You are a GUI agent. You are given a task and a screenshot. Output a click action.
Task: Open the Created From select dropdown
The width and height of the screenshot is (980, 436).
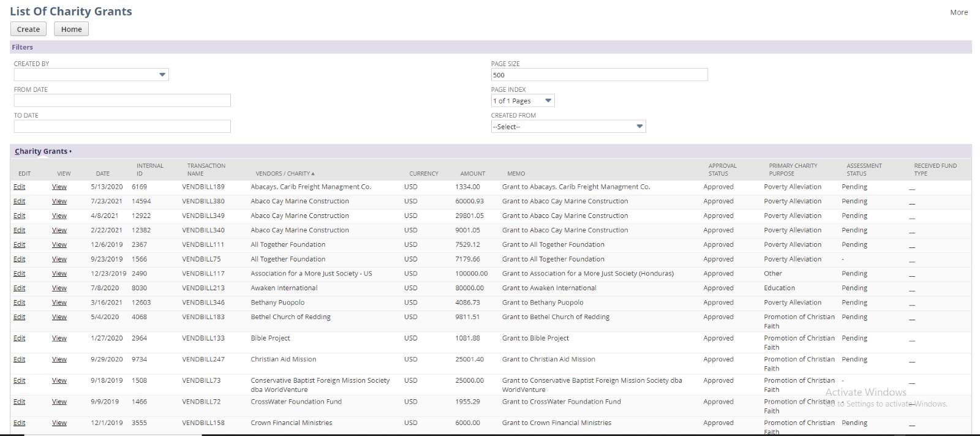click(x=639, y=127)
